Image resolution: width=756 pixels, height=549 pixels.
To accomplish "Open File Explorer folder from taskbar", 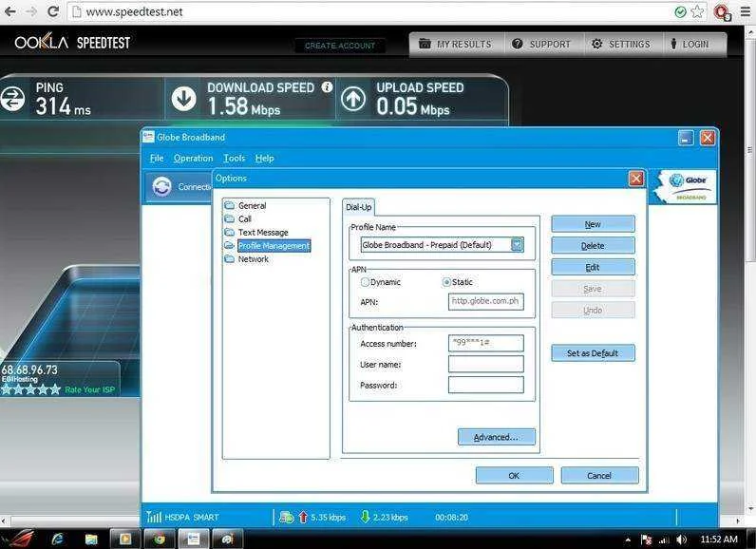I will [x=91, y=539].
